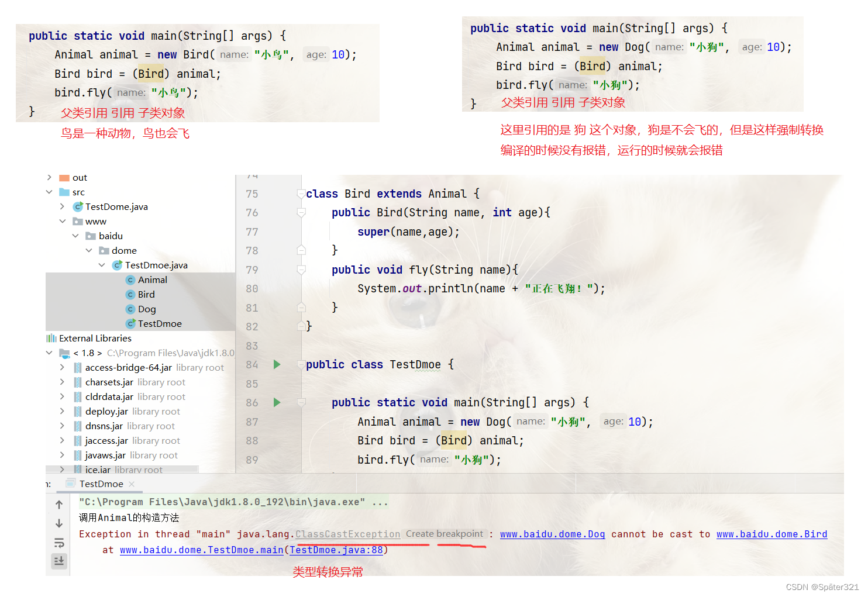868x597 pixels.
Task: Collapse the baidu package chevron
Action: click(75, 236)
